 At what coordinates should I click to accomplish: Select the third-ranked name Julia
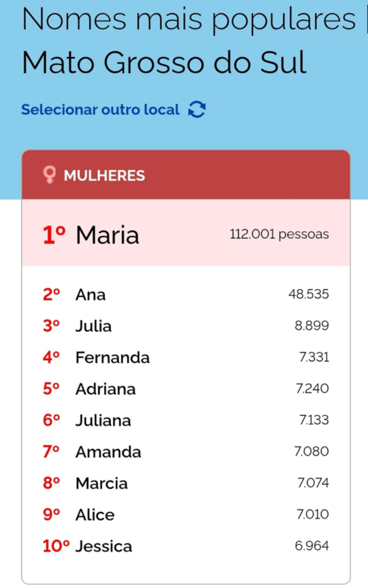[x=93, y=326]
